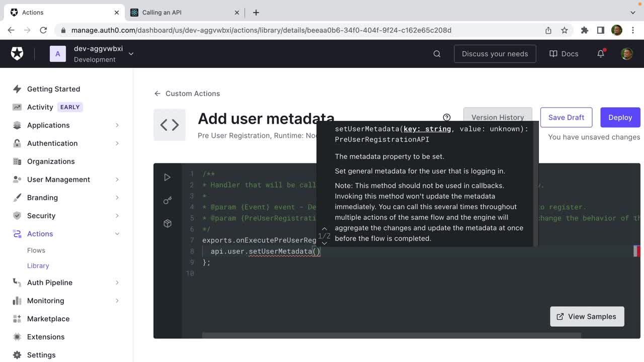
Task: Go back to Custom Actions
Action: point(187,94)
